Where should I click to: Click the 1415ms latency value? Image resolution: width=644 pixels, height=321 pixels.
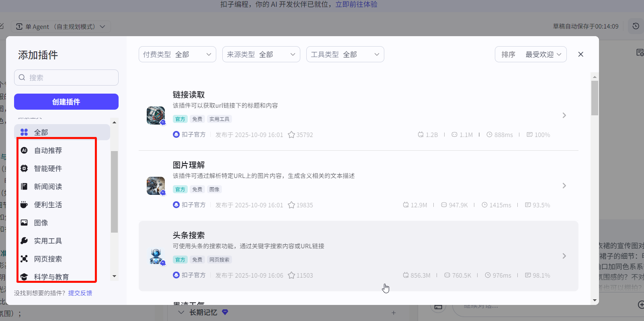point(500,205)
